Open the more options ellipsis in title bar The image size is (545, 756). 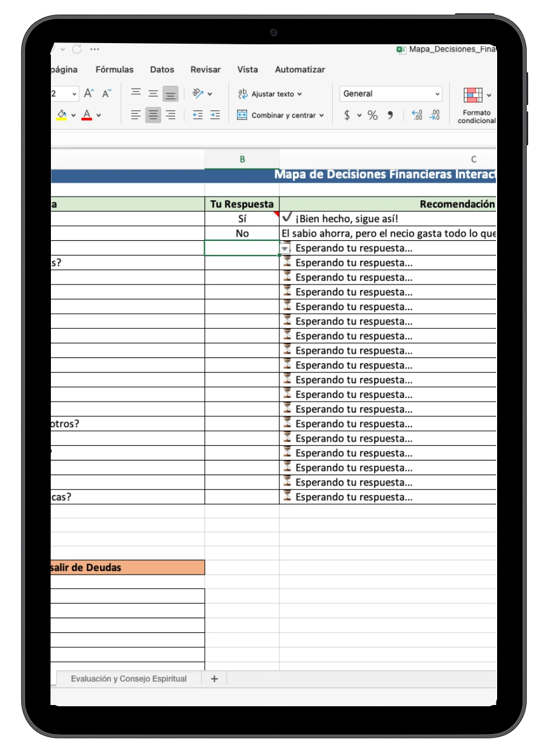[x=94, y=49]
